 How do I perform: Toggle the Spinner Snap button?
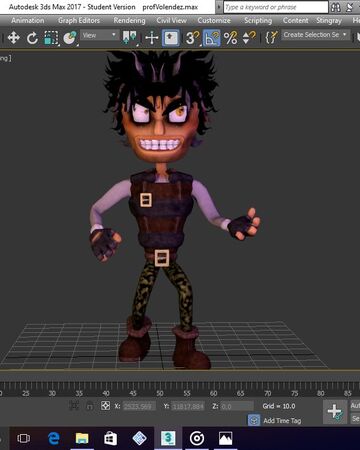click(249, 38)
